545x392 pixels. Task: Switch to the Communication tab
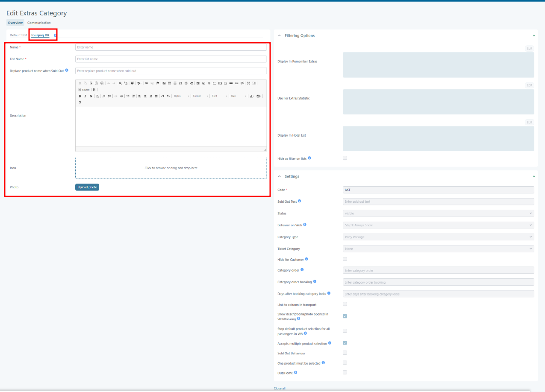coord(39,23)
